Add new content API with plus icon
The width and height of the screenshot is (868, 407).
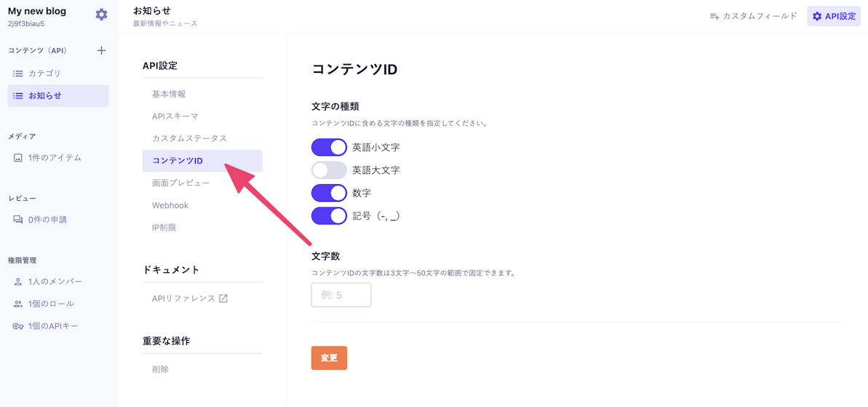(101, 50)
